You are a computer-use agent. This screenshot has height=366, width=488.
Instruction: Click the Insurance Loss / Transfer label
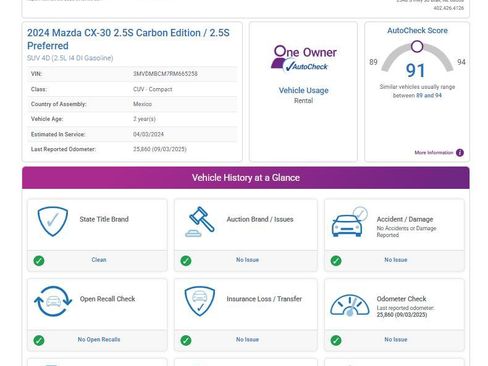click(264, 299)
